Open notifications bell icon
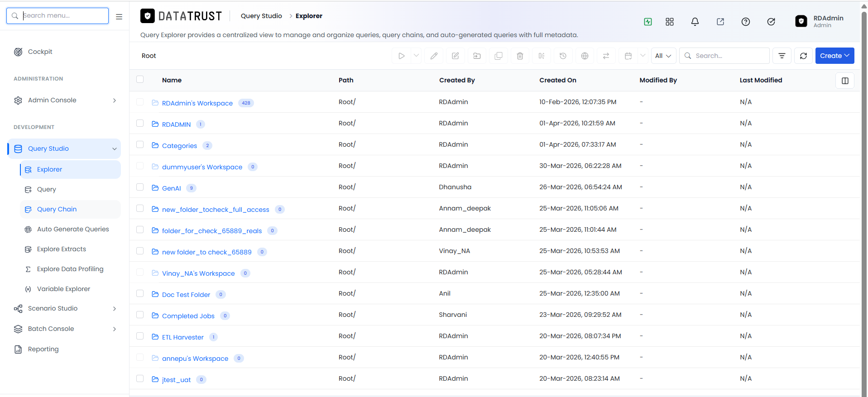Image resolution: width=868 pixels, height=397 pixels. click(695, 22)
